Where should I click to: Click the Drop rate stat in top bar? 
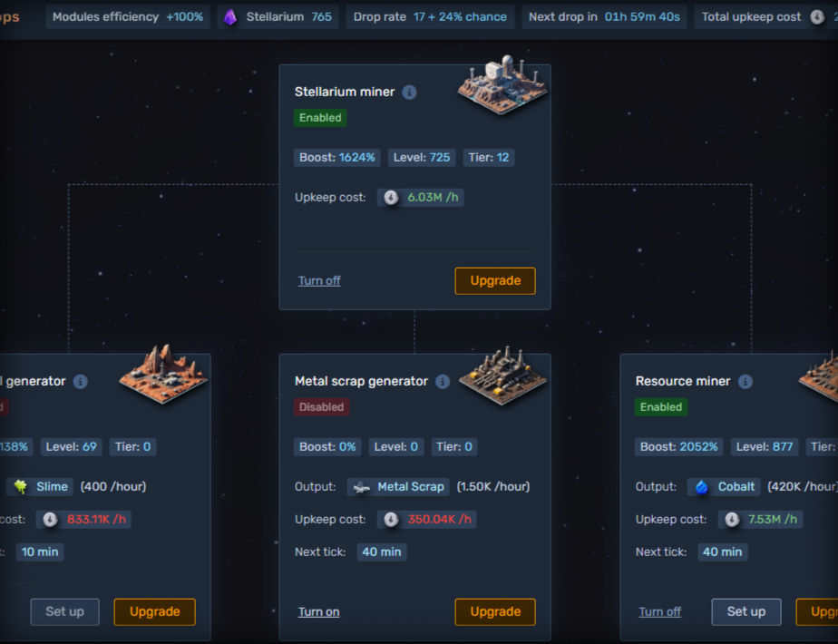pyautogui.click(x=430, y=17)
